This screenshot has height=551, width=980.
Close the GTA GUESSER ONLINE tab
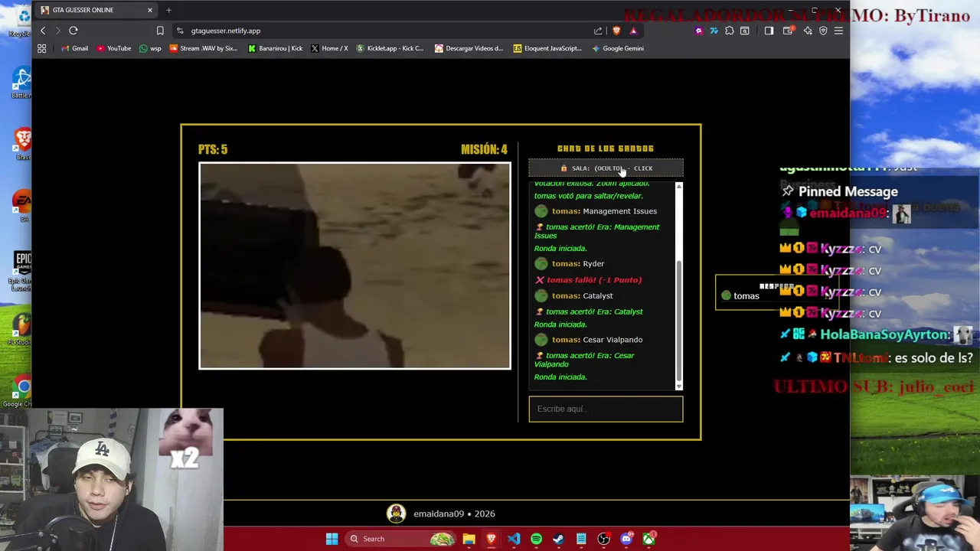coord(150,10)
